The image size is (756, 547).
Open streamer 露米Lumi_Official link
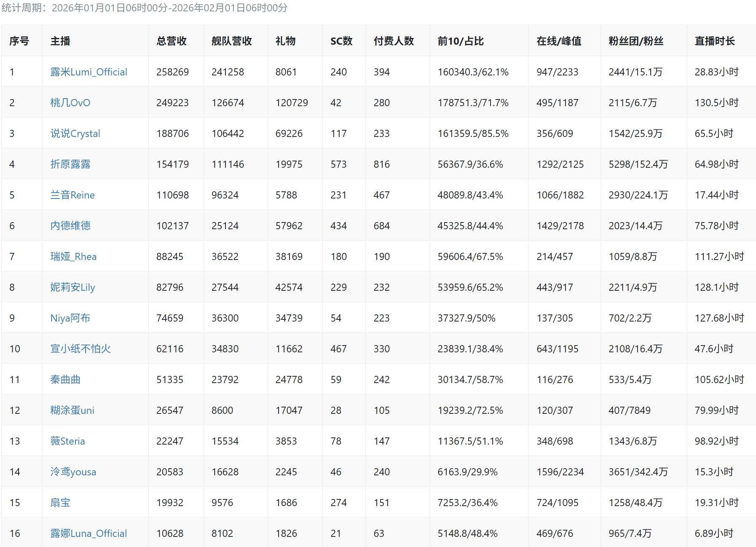(x=88, y=72)
